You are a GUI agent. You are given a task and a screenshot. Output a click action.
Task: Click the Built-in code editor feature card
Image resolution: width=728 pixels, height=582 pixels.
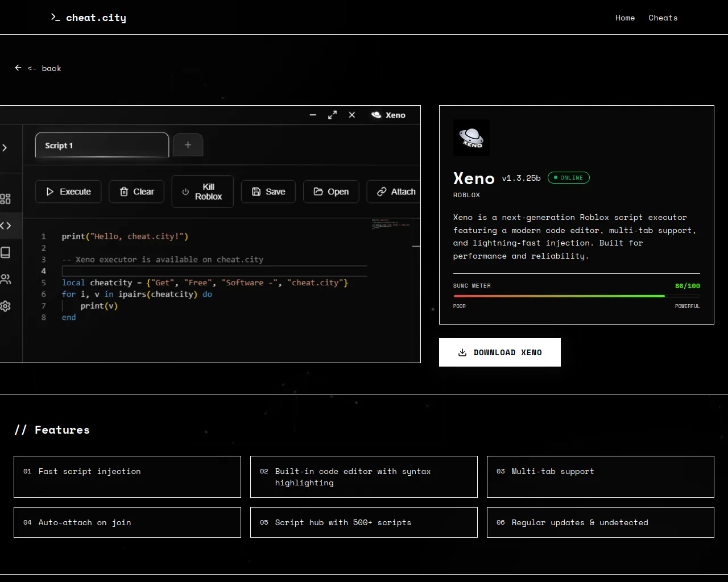(364, 477)
